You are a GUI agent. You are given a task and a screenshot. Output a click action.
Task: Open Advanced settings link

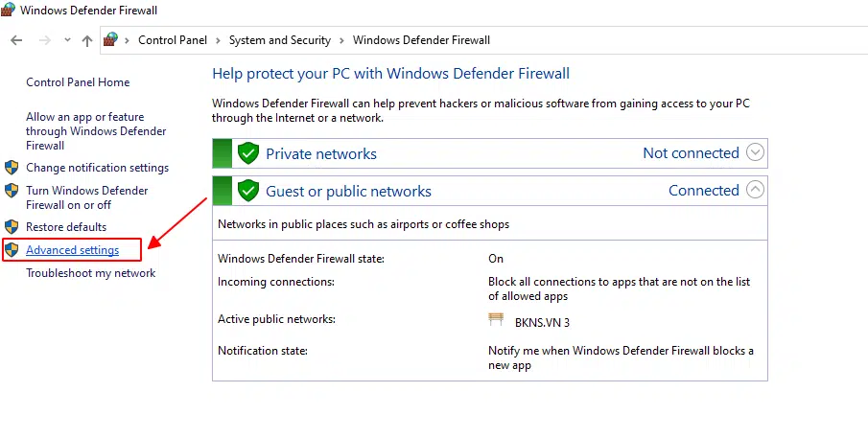click(73, 250)
